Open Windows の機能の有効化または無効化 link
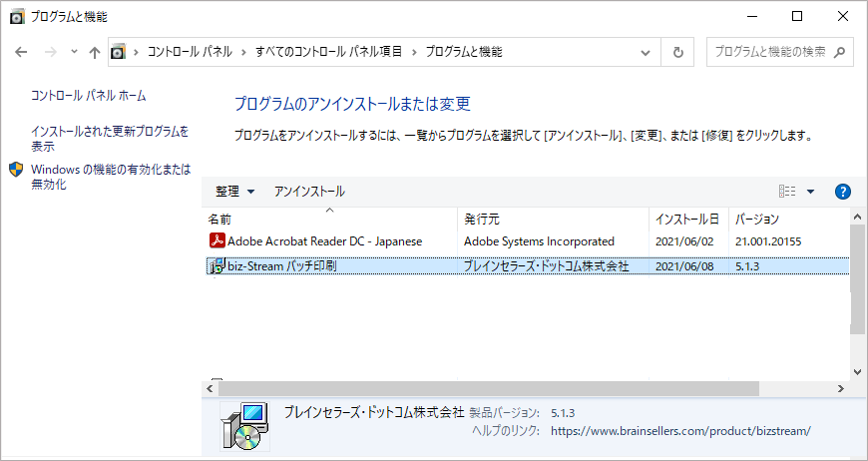The height and width of the screenshot is (461, 868). click(111, 177)
